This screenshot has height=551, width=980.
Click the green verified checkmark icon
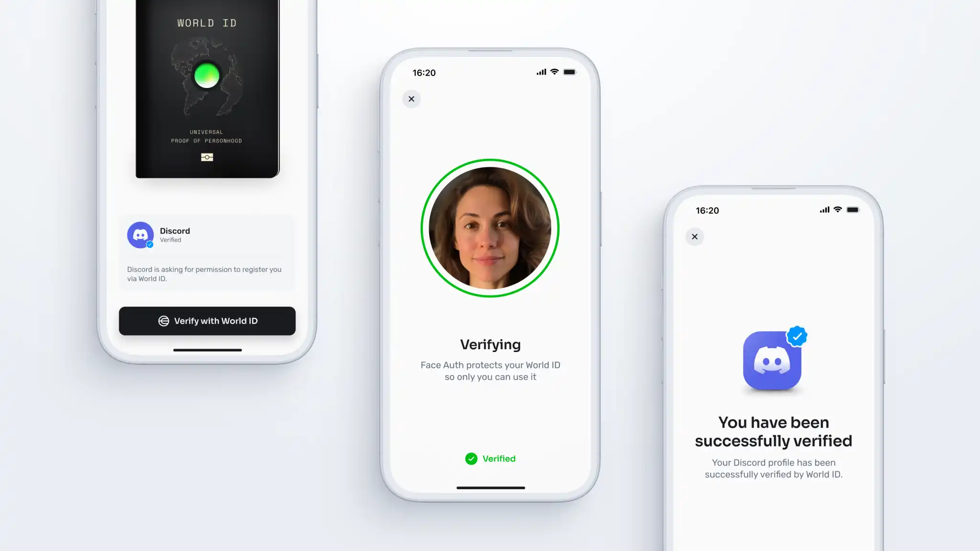[x=471, y=458]
